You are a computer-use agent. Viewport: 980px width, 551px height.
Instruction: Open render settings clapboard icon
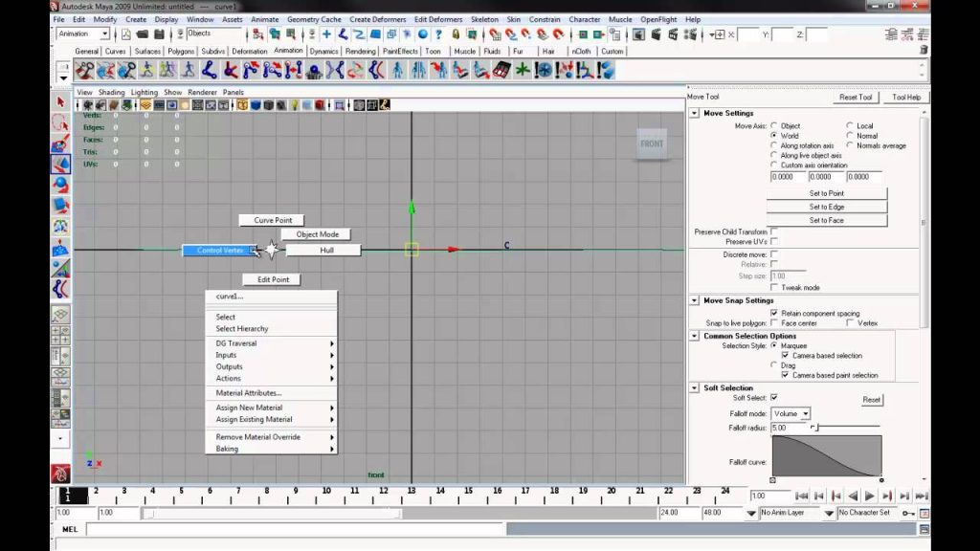coord(690,34)
